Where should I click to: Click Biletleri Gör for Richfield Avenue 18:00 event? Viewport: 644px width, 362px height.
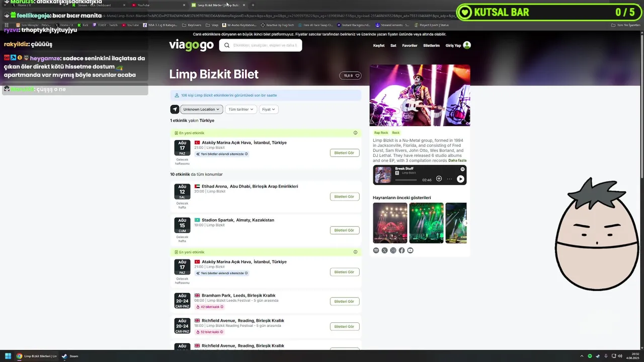pos(345,327)
